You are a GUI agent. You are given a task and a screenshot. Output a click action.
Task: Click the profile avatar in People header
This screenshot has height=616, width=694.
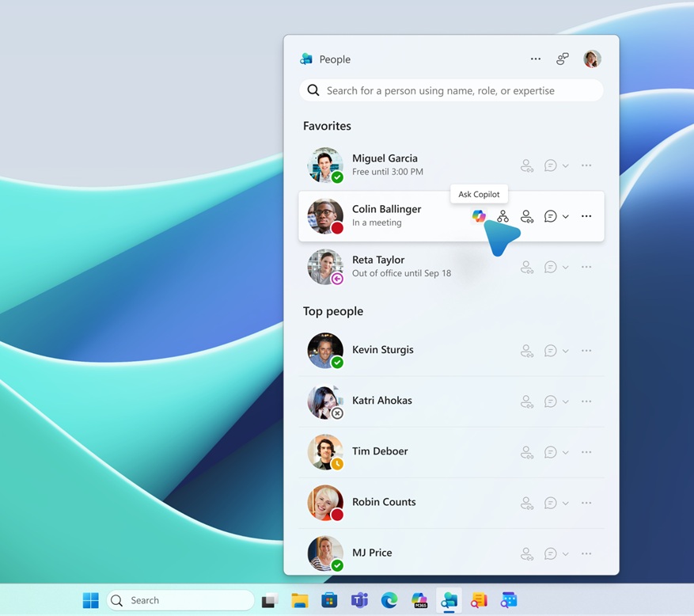(x=592, y=59)
